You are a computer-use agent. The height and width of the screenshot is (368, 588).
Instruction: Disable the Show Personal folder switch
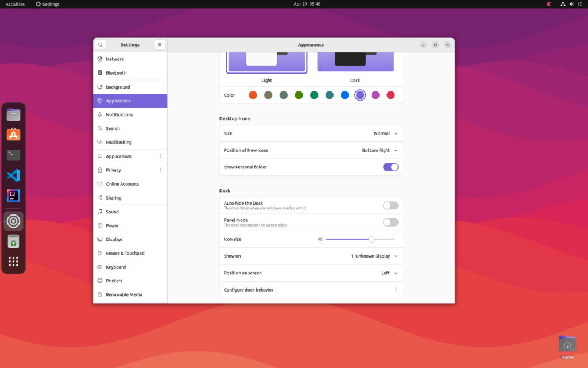pyautogui.click(x=390, y=167)
